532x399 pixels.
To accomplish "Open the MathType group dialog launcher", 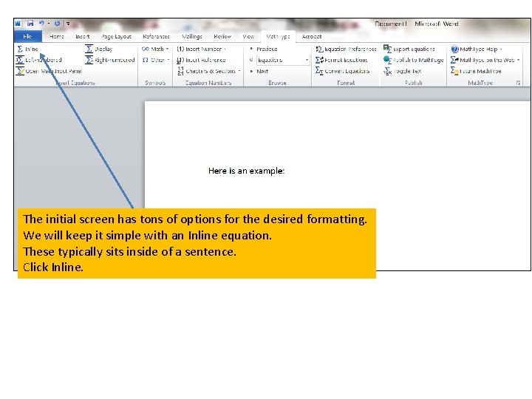I will (518, 83).
